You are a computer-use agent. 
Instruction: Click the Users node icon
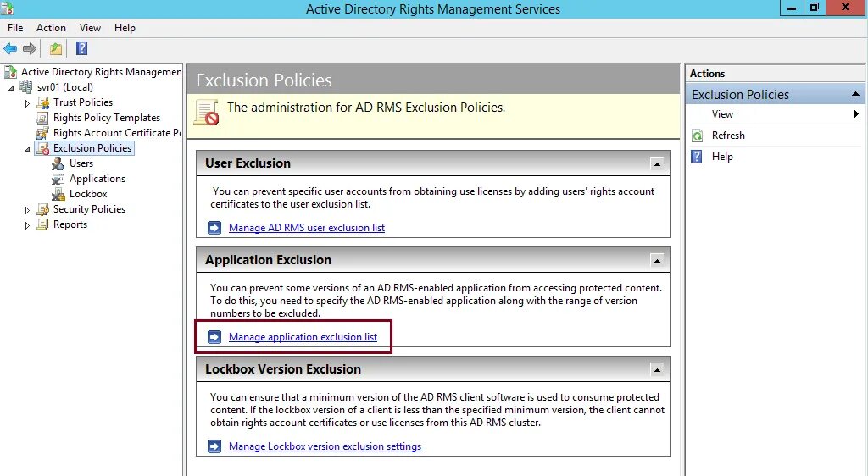[58, 163]
